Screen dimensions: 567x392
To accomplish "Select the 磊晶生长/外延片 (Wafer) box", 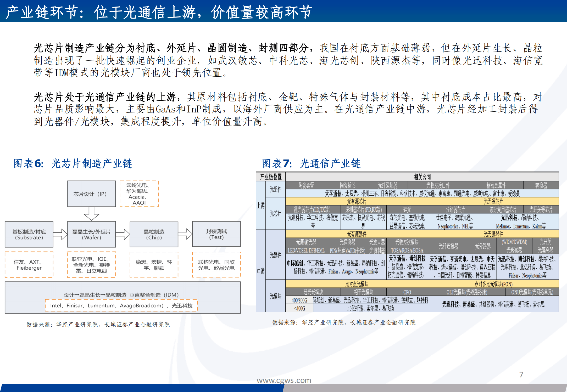I will (x=91, y=235).
